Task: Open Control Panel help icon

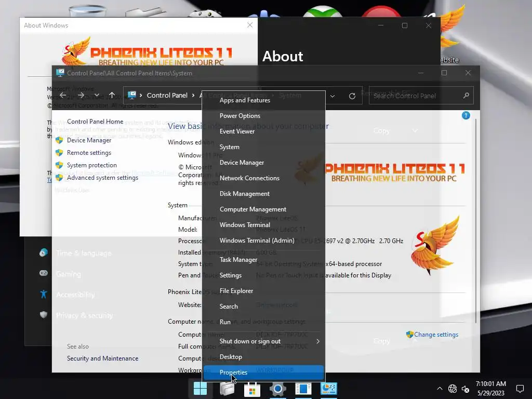Action: [466, 116]
